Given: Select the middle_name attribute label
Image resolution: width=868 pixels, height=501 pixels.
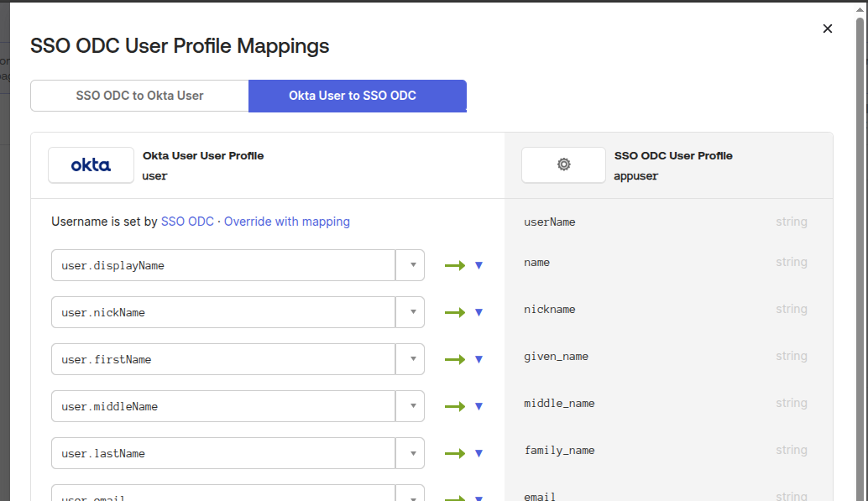Looking at the screenshot, I should (559, 404).
